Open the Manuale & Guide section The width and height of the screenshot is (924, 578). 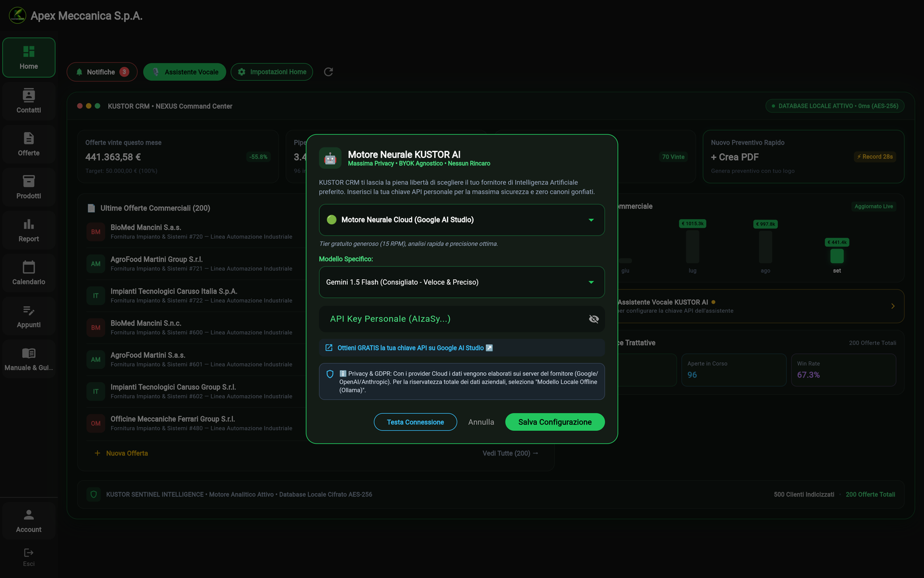pos(29,359)
